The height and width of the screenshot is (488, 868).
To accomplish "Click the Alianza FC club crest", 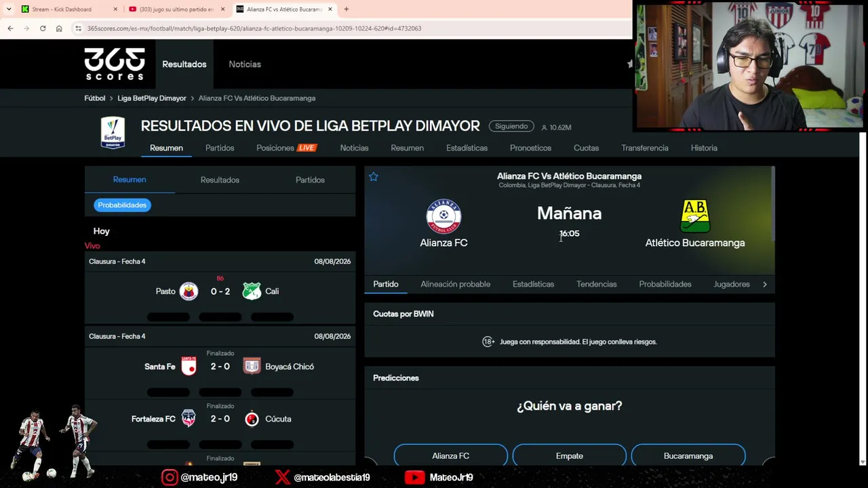I will coord(443,216).
